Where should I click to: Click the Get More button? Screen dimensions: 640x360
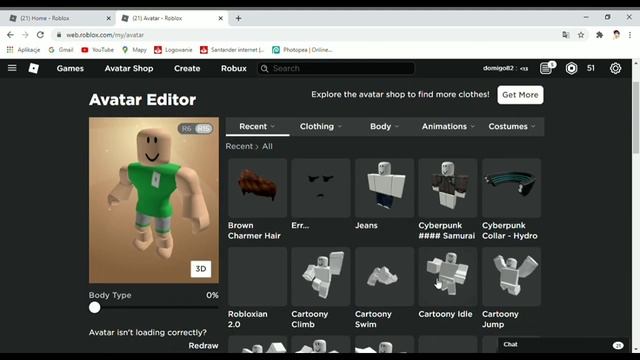pos(520,95)
